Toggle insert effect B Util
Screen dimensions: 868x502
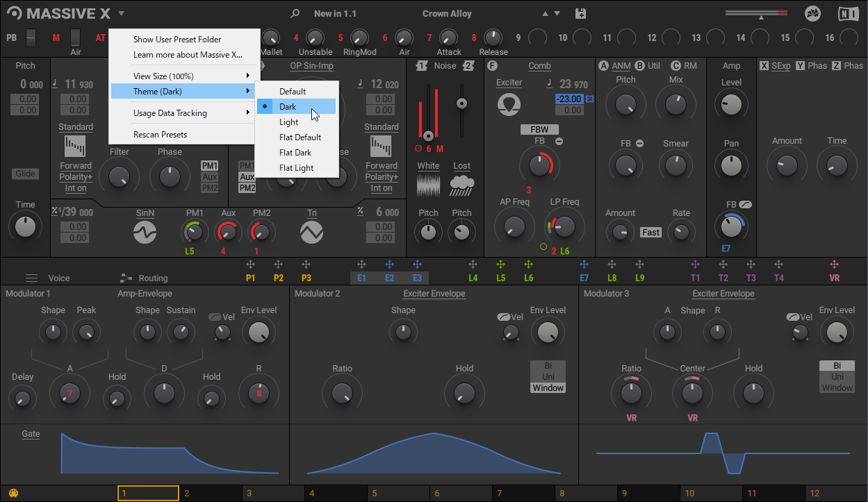639,65
